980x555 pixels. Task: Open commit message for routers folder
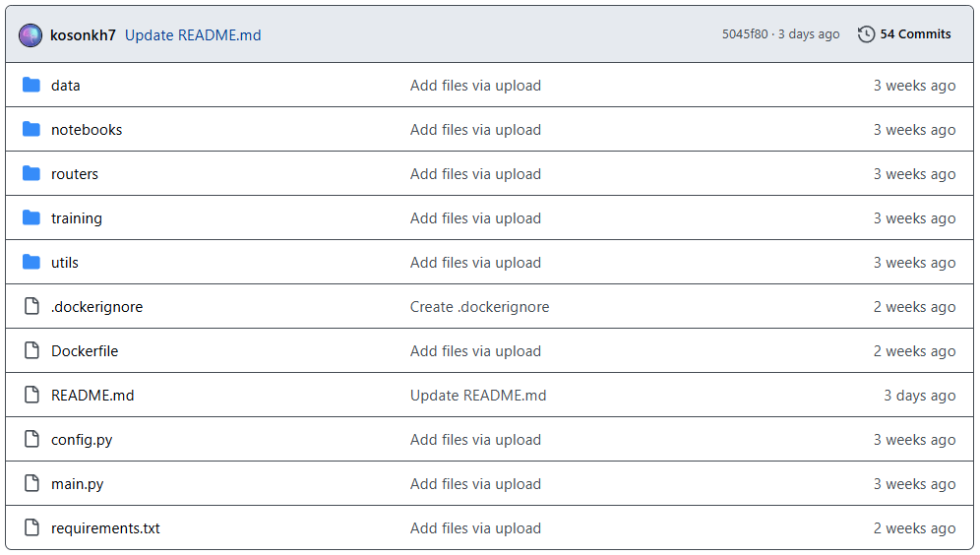click(x=475, y=174)
